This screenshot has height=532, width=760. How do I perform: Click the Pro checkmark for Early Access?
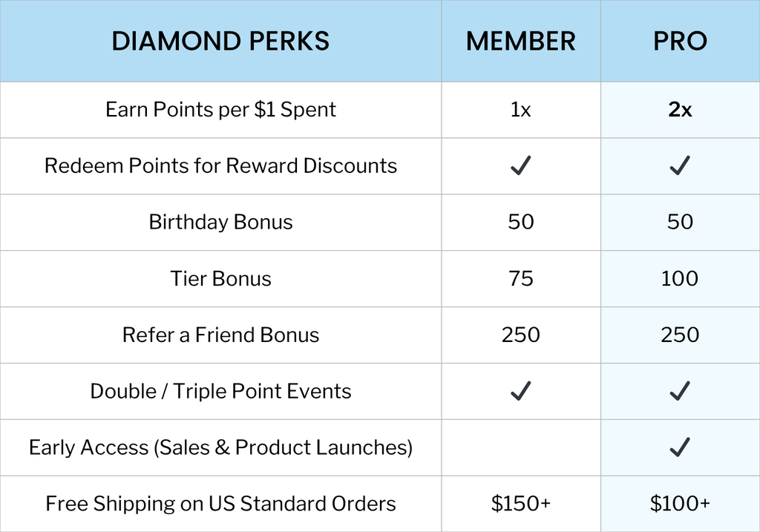[680, 447]
